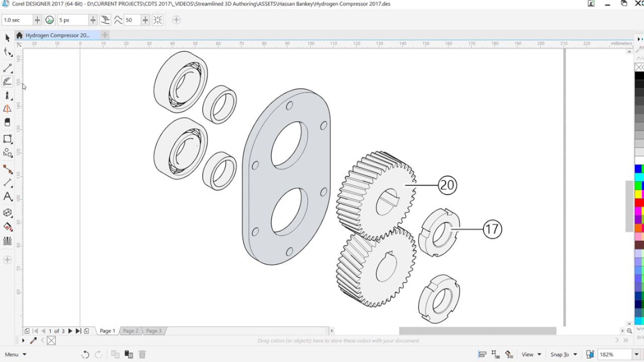Click the callout number 17
Viewport: 644px width, 362px height.
pyautogui.click(x=492, y=230)
